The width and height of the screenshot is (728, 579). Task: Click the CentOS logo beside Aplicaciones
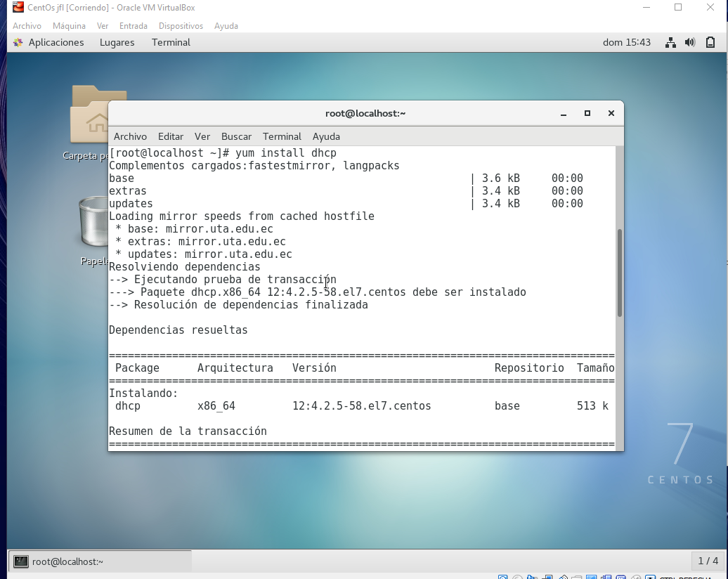pos(17,42)
